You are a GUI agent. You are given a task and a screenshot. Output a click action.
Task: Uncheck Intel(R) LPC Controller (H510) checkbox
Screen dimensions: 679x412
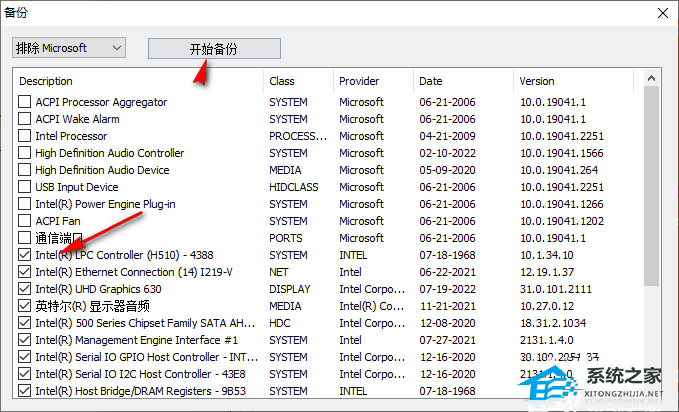pos(25,255)
